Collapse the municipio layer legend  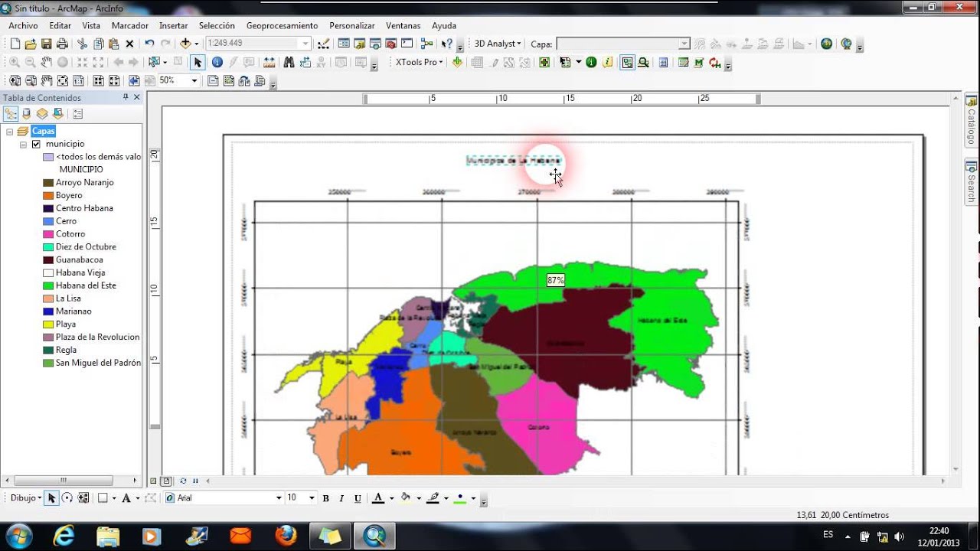23,144
